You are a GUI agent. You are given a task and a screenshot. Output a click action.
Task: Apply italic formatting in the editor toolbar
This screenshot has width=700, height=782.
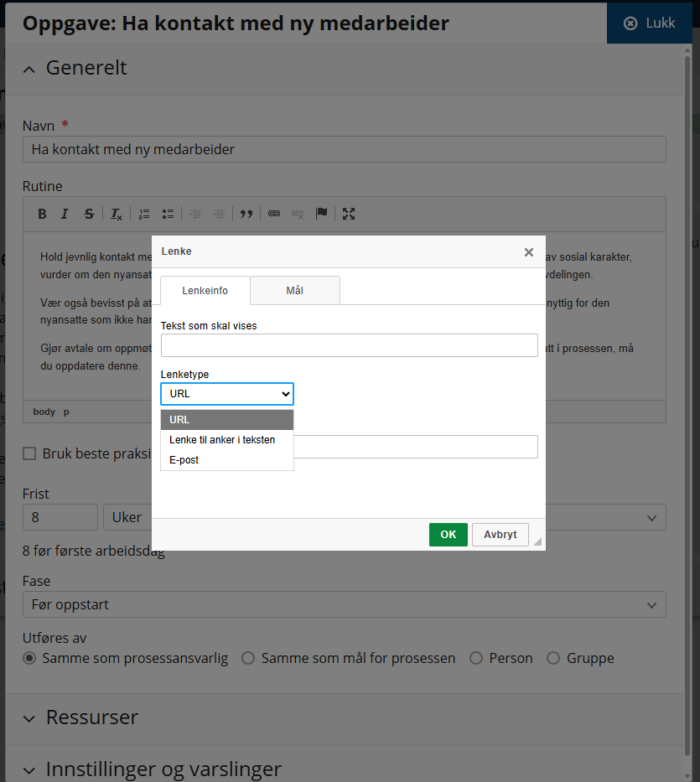click(x=65, y=214)
